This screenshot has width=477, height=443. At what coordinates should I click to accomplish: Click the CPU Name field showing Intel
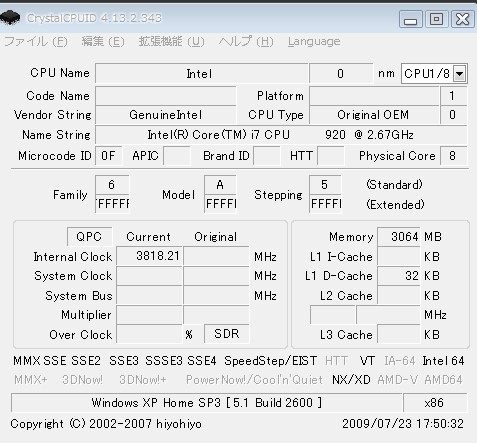[201, 73]
